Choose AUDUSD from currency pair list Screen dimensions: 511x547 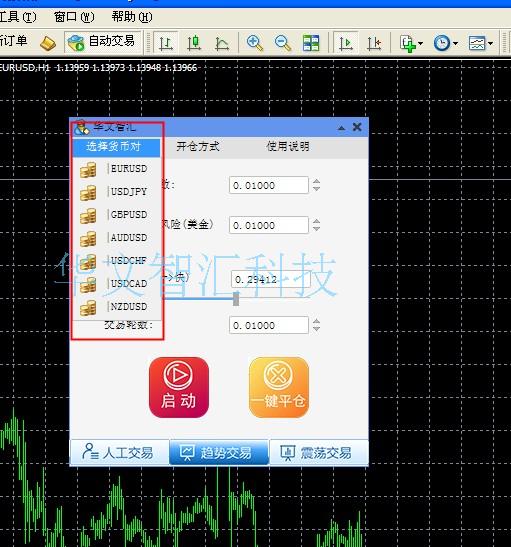[117, 238]
